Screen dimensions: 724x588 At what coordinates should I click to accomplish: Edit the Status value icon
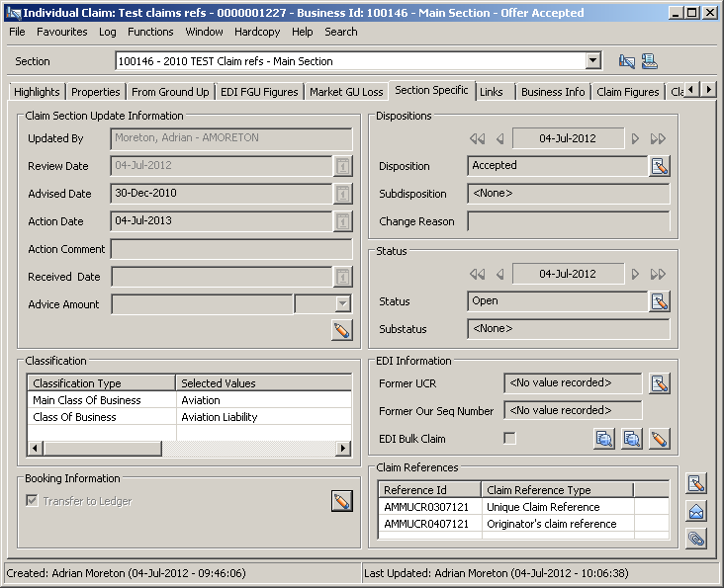(x=660, y=301)
